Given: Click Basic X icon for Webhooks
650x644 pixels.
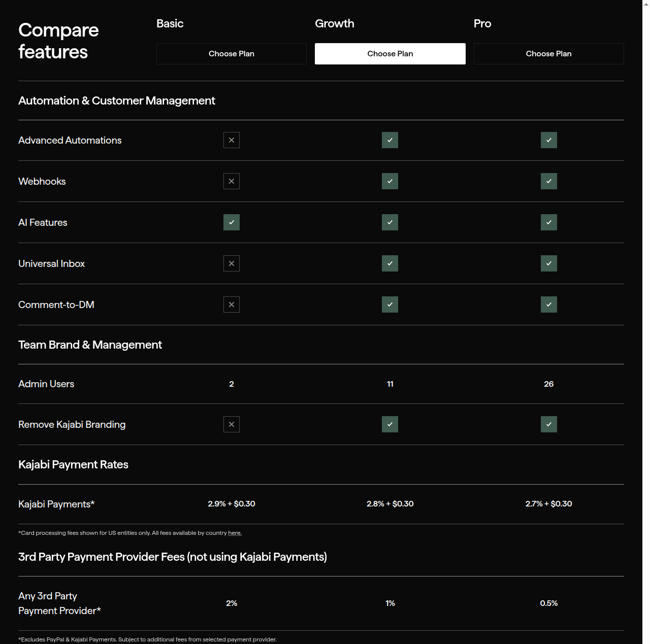Looking at the screenshot, I should (x=232, y=181).
